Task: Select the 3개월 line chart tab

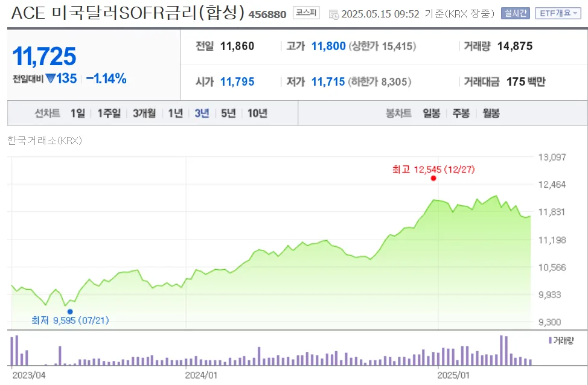Action: 144,113
